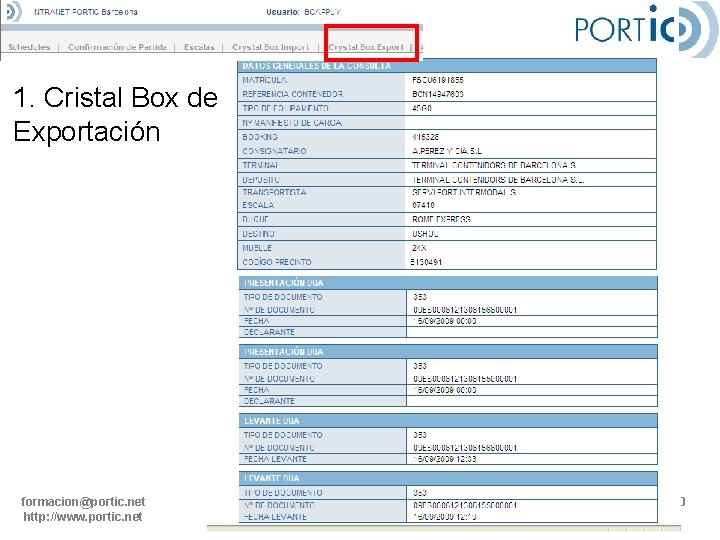Switch to Crystal Box Import

pos(270,47)
